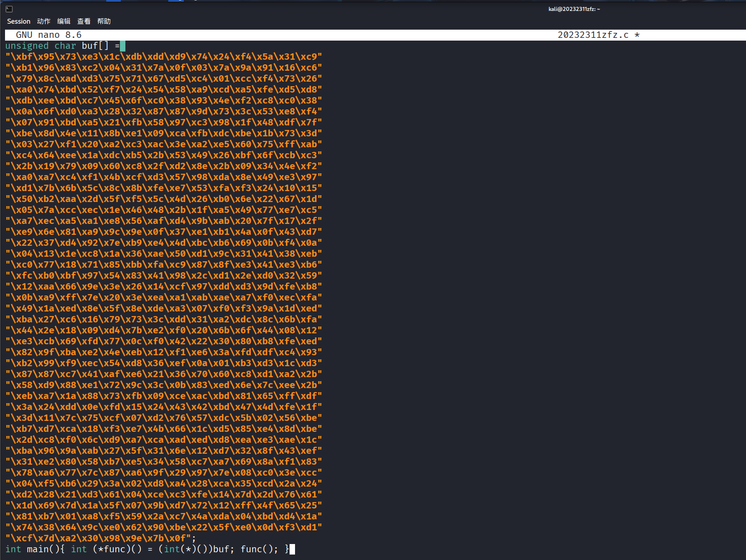Click the line starting with \xeb\xa7\x1a
This screenshot has height=560, width=746.
(x=164, y=396)
